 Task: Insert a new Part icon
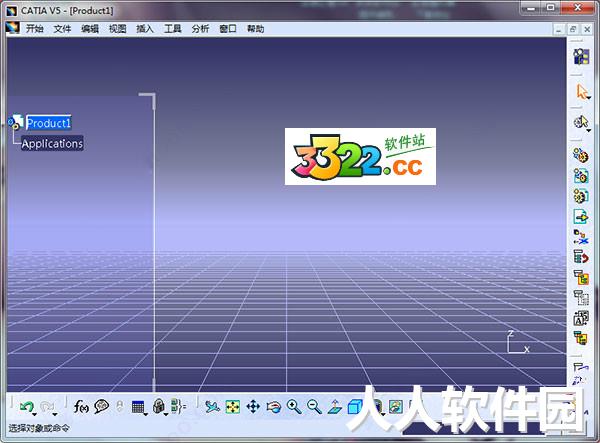click(x=581, y=196)
